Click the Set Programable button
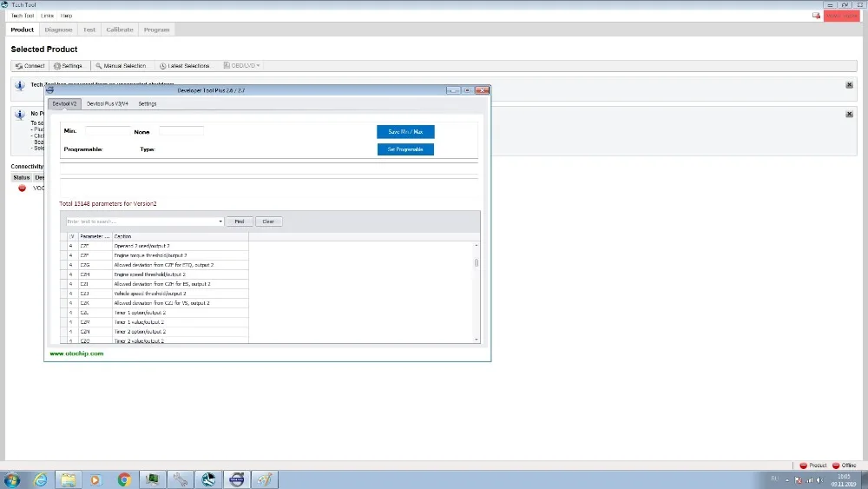 pos(405,149)
